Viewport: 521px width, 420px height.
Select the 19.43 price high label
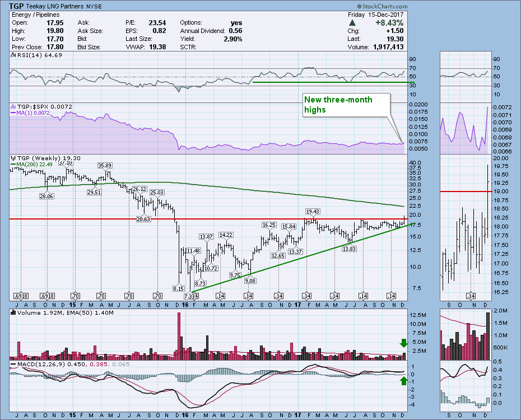click(313, 211)
